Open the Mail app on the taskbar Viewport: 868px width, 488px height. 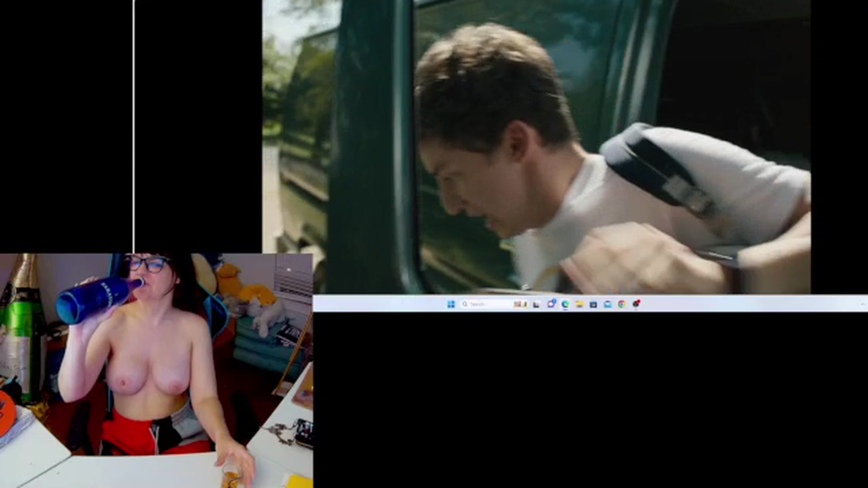click(608, 304)
